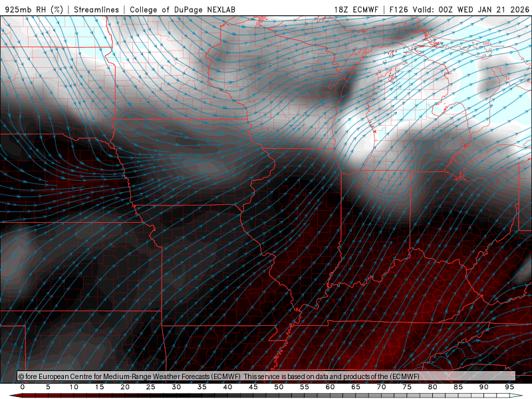Click the 'Streamlines' label in the header

[96, 9]
